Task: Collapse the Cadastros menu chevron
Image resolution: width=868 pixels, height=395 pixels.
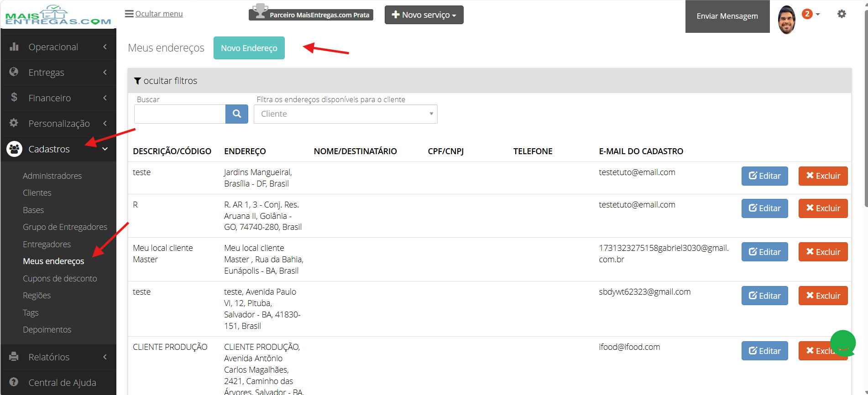Action: [x=105, y=149]
